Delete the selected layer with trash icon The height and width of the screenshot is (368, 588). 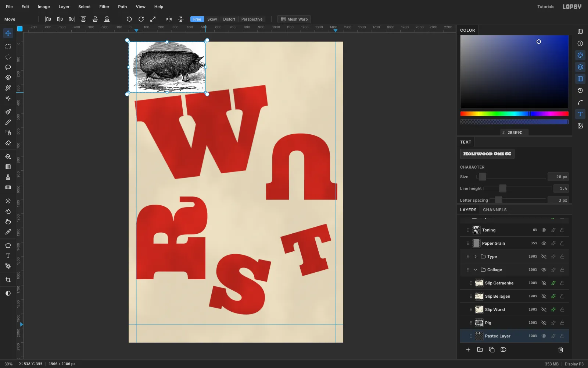(561, 350)
